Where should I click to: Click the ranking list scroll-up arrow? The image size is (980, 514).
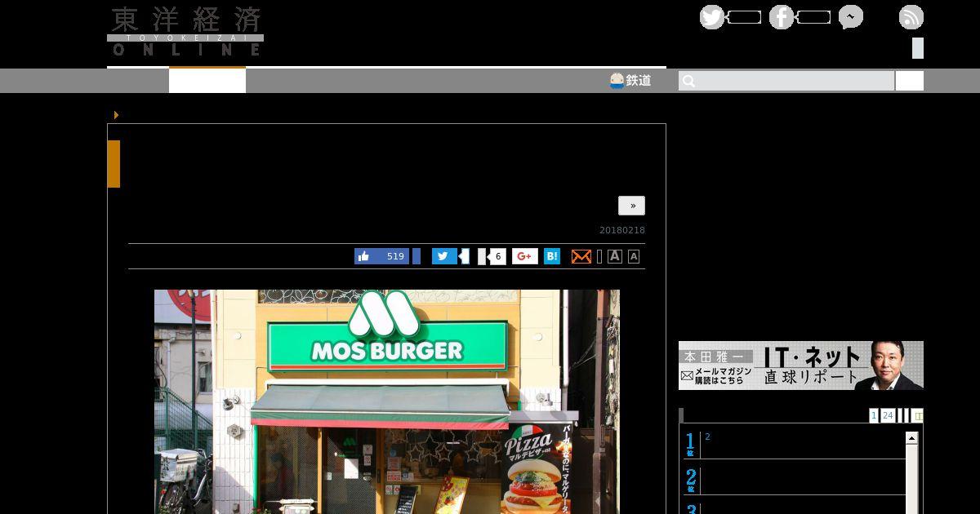coord(912,439)
